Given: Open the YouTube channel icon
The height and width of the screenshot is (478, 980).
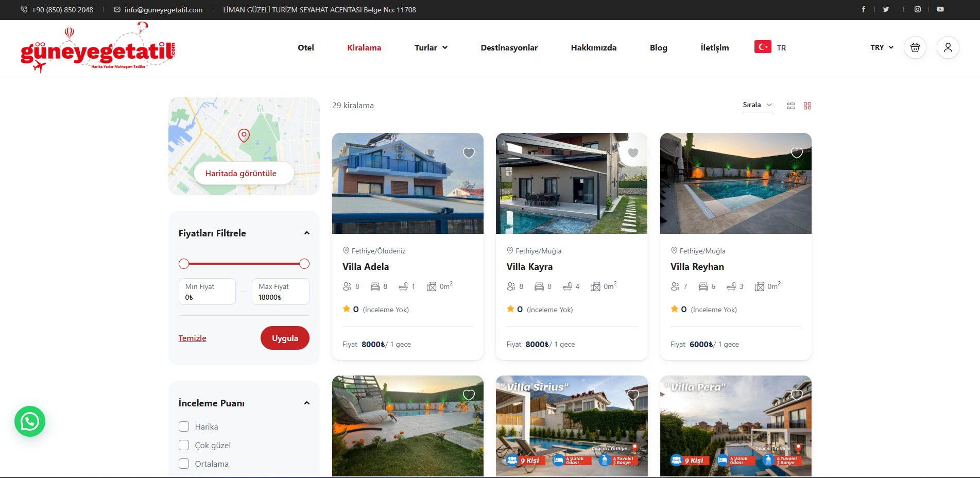Looking at the screenshot, I should click(x=940, y=9).
